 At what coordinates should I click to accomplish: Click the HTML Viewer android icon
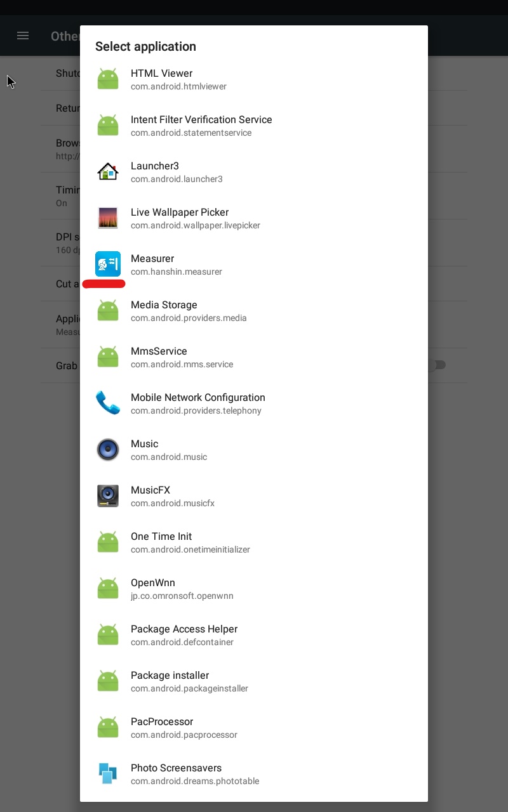(x=108, y=79)
